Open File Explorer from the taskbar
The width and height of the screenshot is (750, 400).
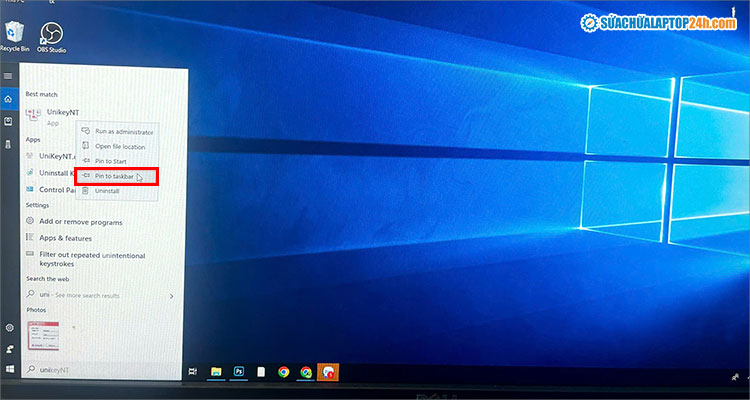pyautogui.click(x=216, y=372)
